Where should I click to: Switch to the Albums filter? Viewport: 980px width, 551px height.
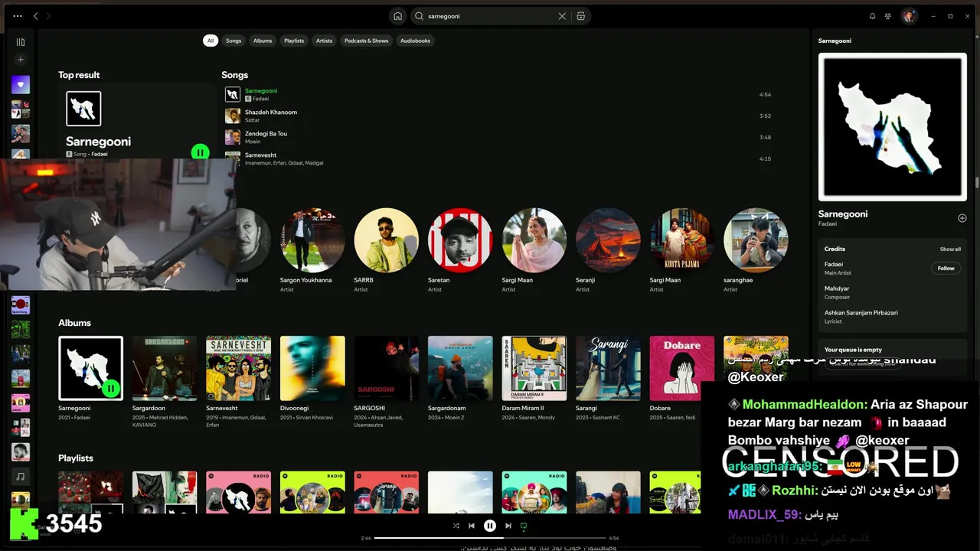pos(263,41)
